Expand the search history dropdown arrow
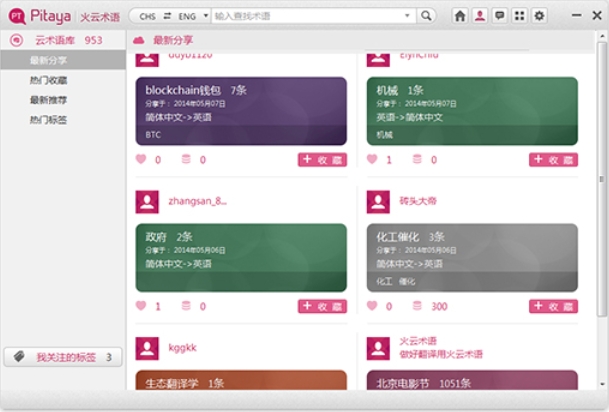The width and height of the screenshot is (609, 412). (x=407, y=16)
